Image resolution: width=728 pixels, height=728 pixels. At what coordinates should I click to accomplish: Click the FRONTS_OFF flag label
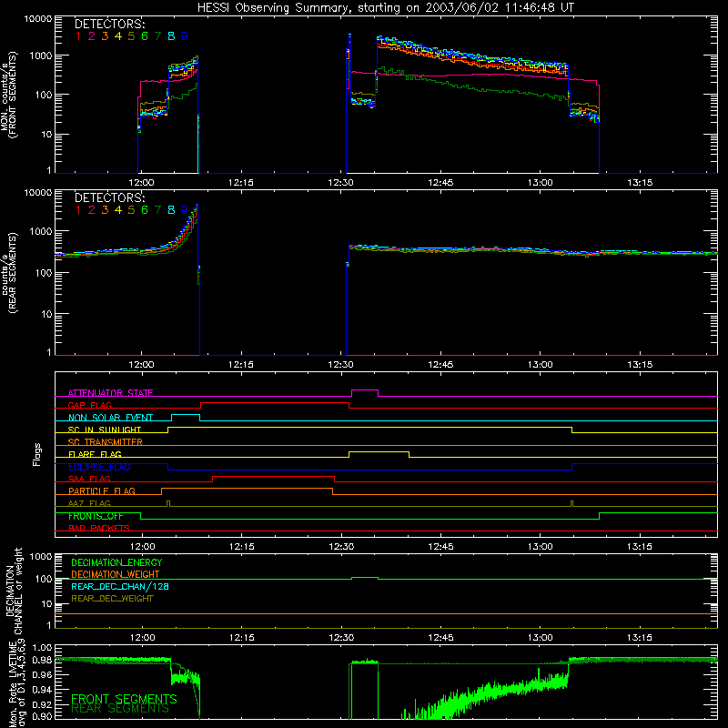[x=96, y=516]
